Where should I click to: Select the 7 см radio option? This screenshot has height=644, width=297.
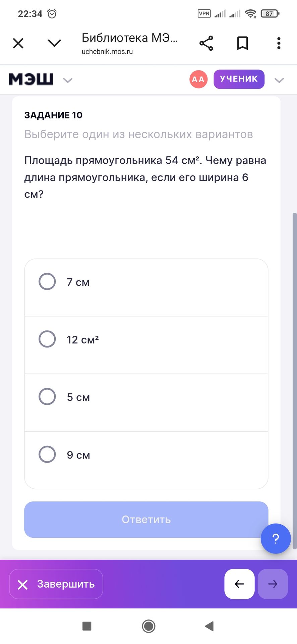pyautogui.click(x=47, y=281)
